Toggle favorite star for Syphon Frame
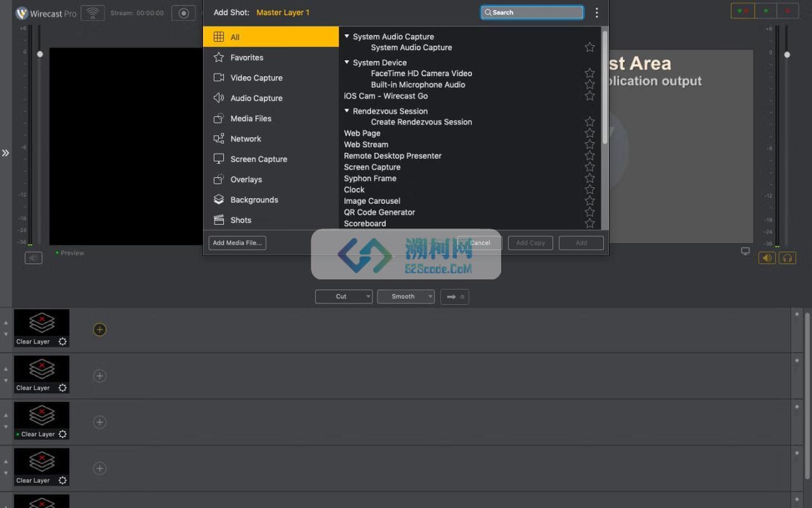The width and height of the screenshot is (812, 508). tap(589, 178)
